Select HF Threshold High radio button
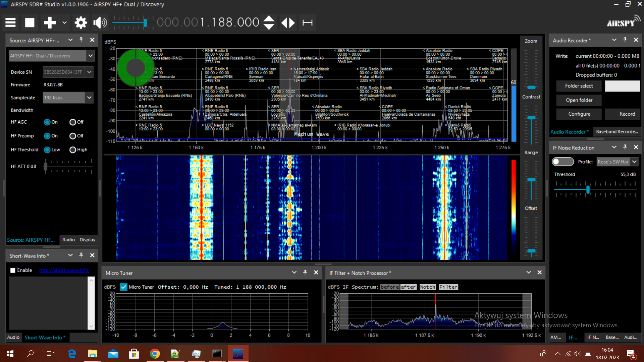644x362 pixels. click(73, 150)
